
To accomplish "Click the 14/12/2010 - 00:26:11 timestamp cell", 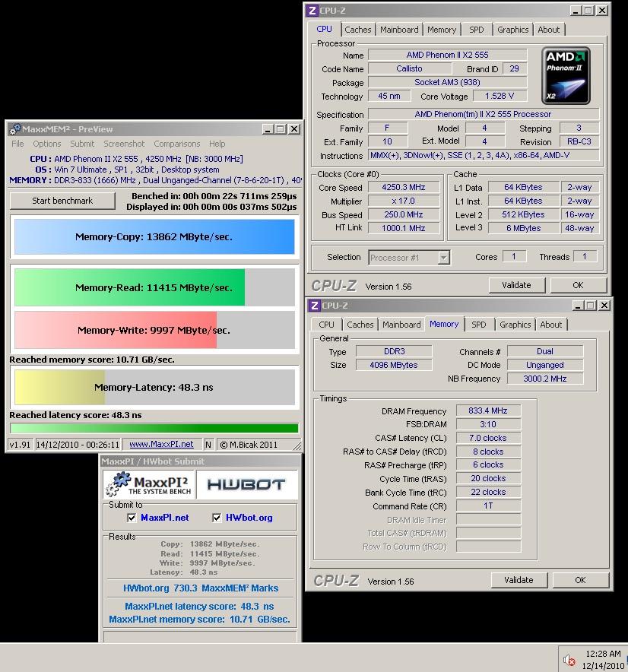I will pyautogui.click(x=78, y=445).
